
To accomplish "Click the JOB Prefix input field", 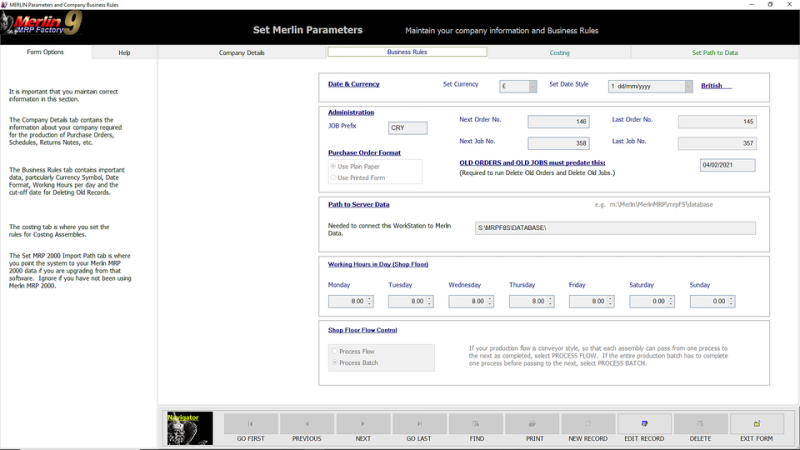I will pos(407,128).
